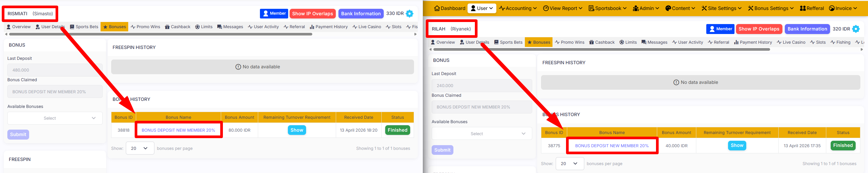
Task: Click Finished status in row 38818
Action: coord(398,130)
